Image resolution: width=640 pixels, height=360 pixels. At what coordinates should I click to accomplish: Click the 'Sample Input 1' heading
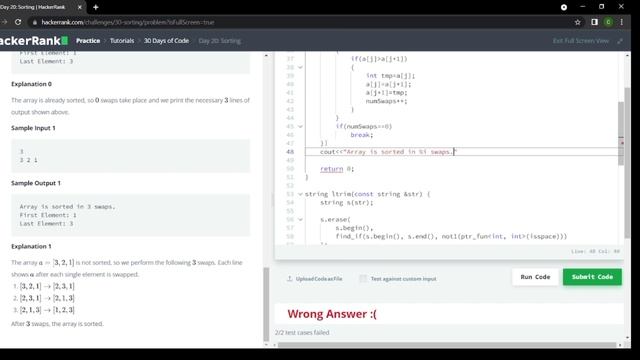click(x=33, y=128)
